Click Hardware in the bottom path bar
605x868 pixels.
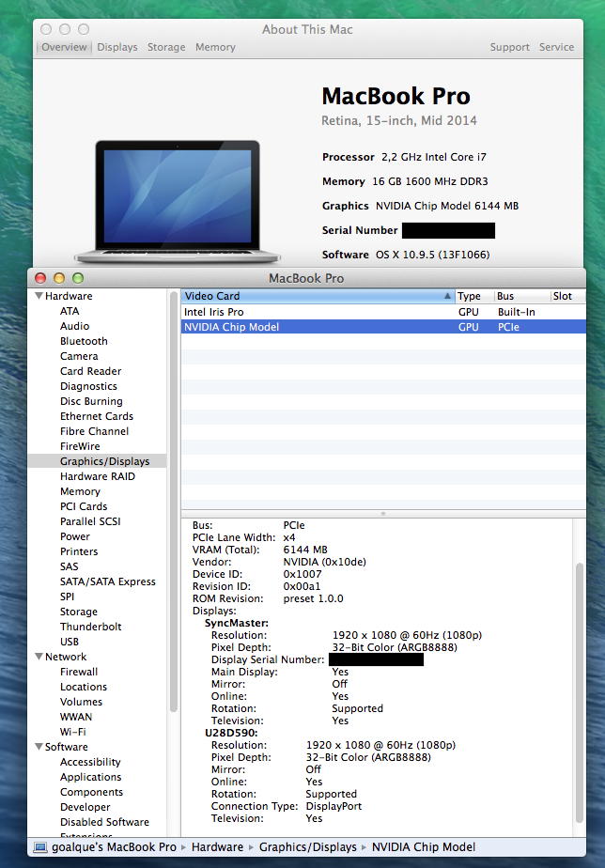(218, 847)
